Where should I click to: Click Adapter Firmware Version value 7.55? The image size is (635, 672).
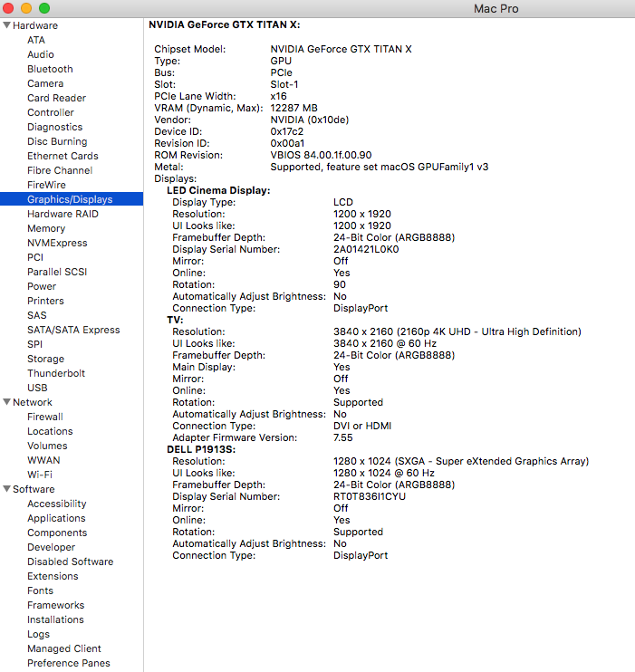pyautogui.click(x=343, y=438)
